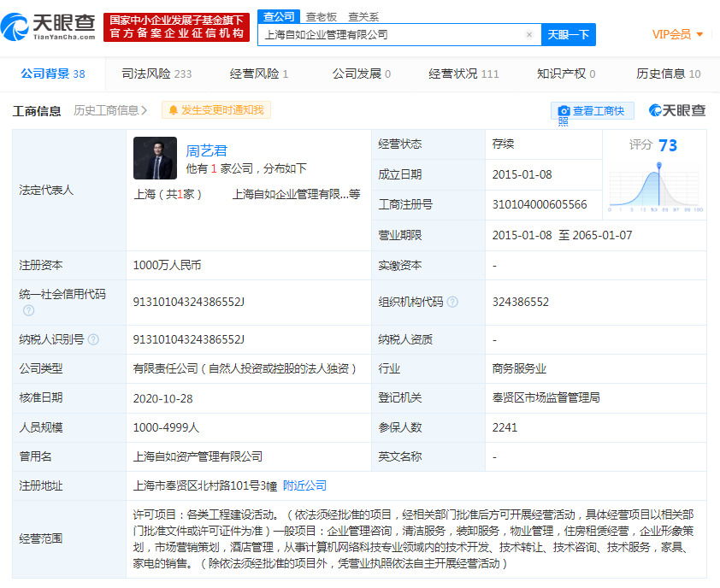Select the 查公司 search tab

(x=279, y=16)
